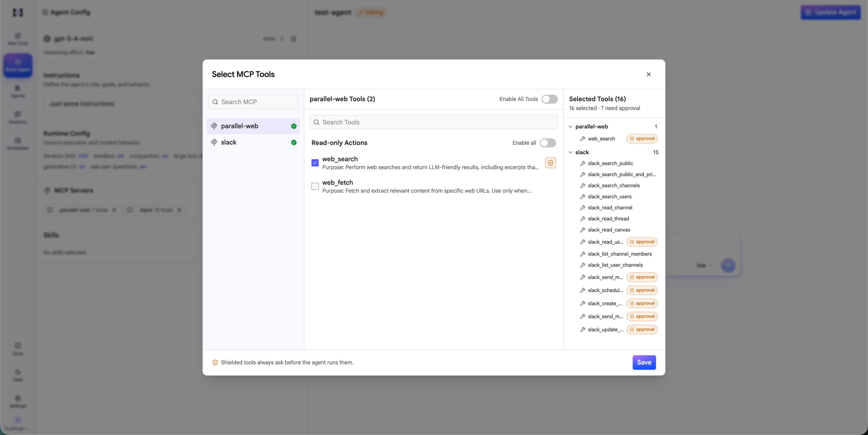Image resolution: width=868 pixels, height=435 pixels.
Task: Collapse slack group in Selected Tools
Action: point(570,152)
